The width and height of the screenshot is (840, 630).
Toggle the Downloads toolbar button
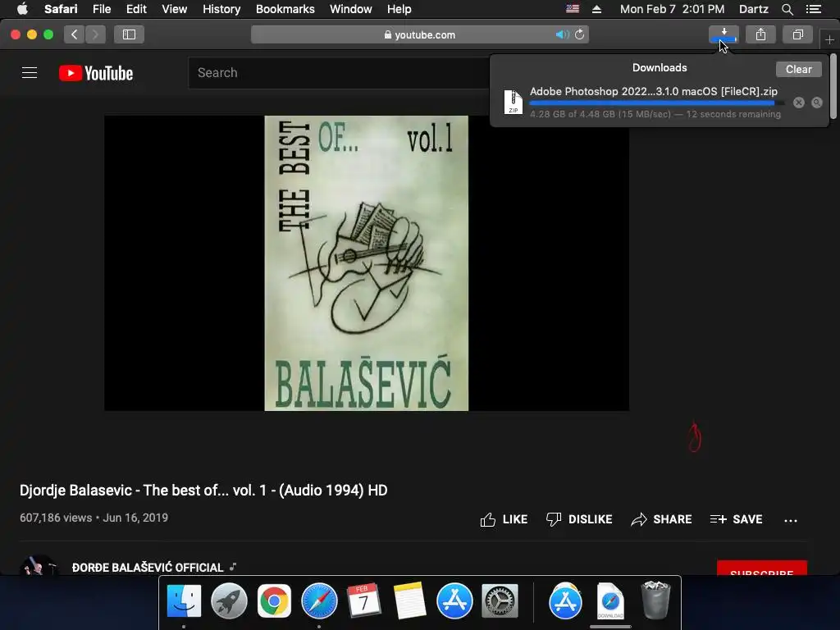[x=724, y=34]
